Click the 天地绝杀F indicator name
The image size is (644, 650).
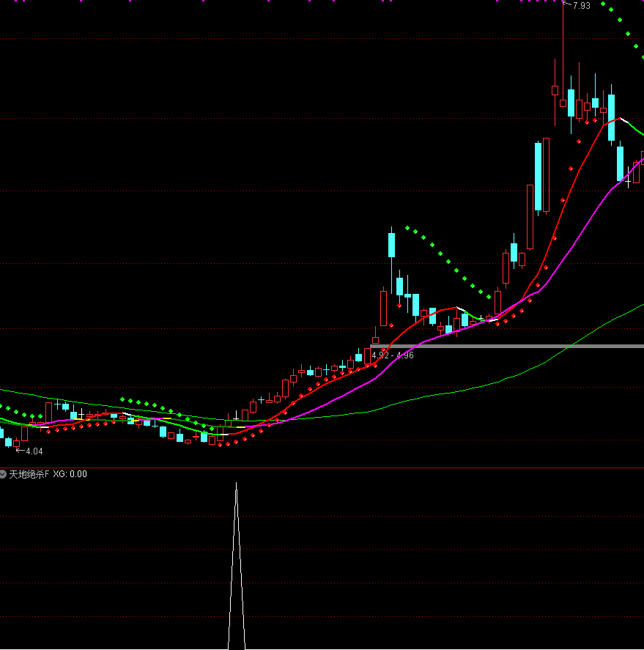pyautogui.click(x=29, y=474)
